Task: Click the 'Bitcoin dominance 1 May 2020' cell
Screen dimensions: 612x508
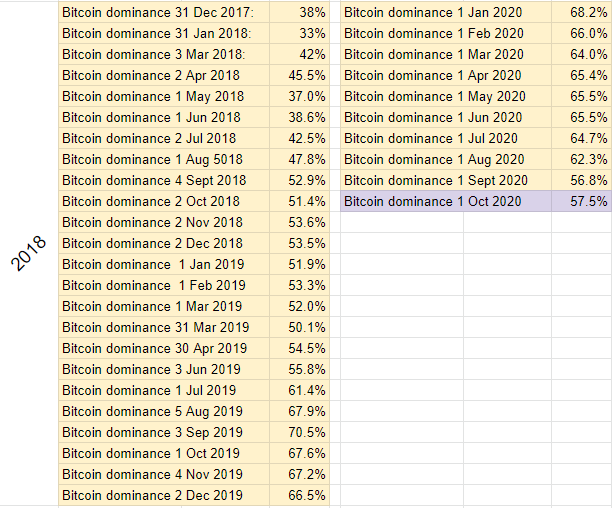Action: tap(446, 96)
